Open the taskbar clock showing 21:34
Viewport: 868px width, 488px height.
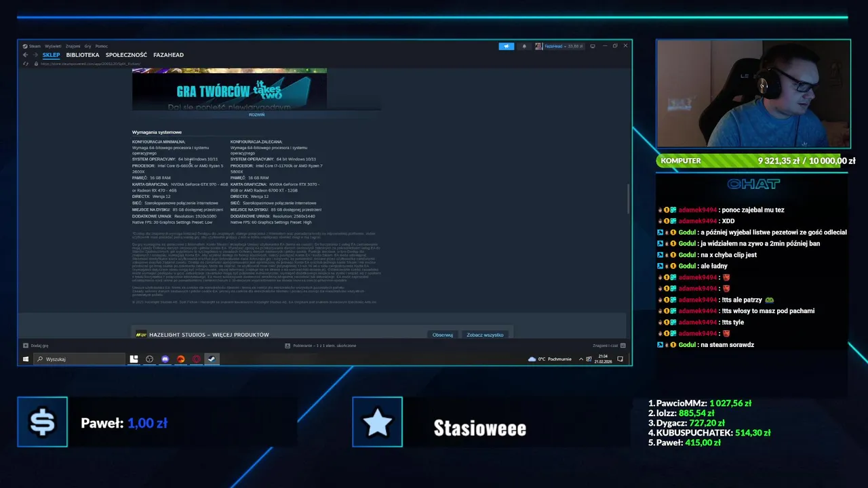tap(604, 359)
